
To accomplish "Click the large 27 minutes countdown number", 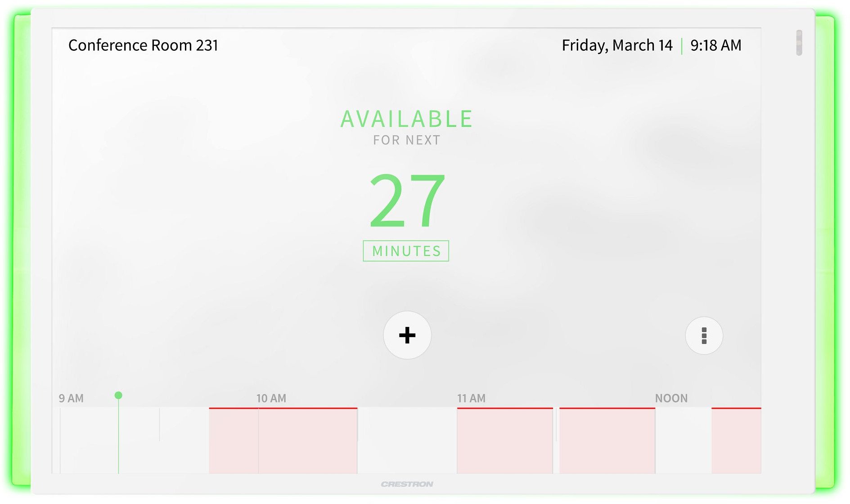I will pos(407,201).
